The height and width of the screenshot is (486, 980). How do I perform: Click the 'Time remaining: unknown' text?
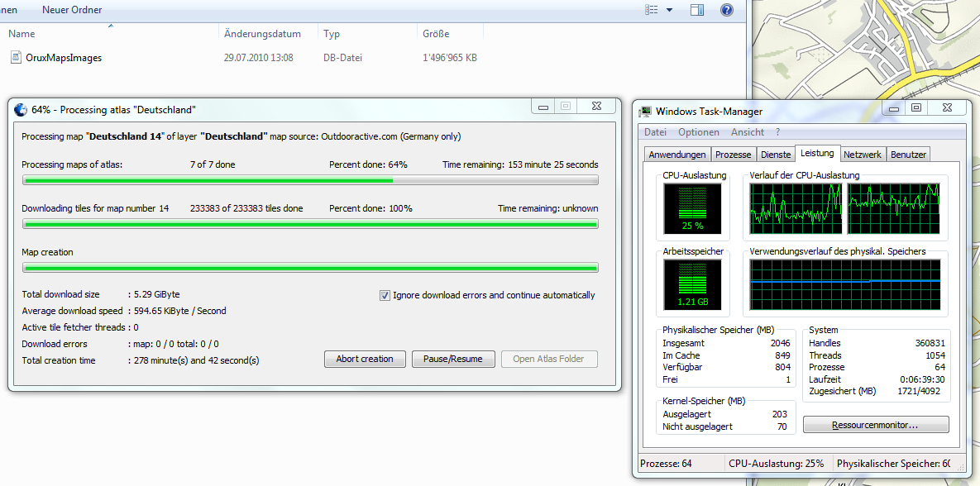tap(547, 208)
